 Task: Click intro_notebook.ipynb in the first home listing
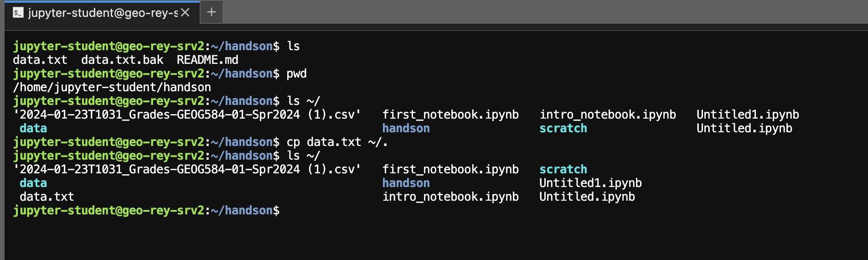pyautogui.click(x=608, y=114)
